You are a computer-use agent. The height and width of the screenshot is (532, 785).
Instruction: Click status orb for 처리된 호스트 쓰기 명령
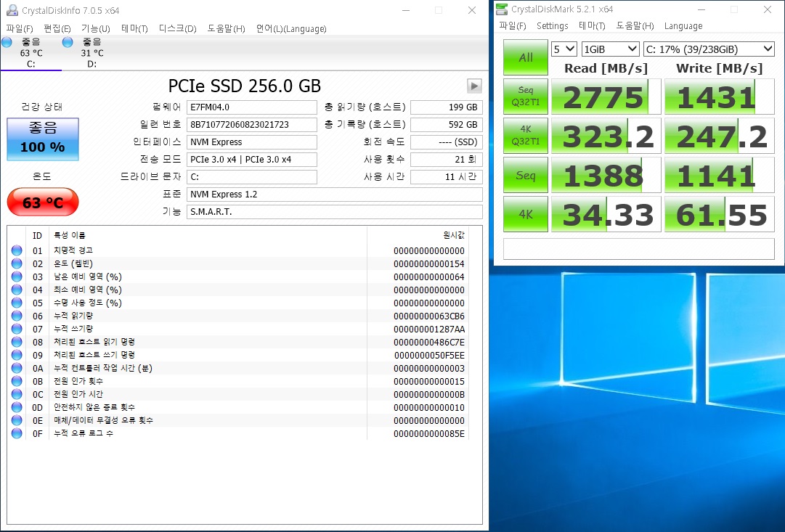(17, 354)
